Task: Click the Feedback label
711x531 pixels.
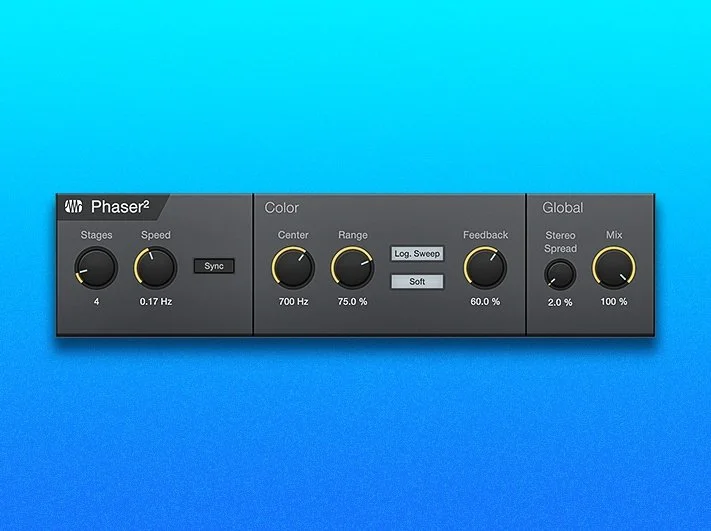Action: (x=485, y=235)
